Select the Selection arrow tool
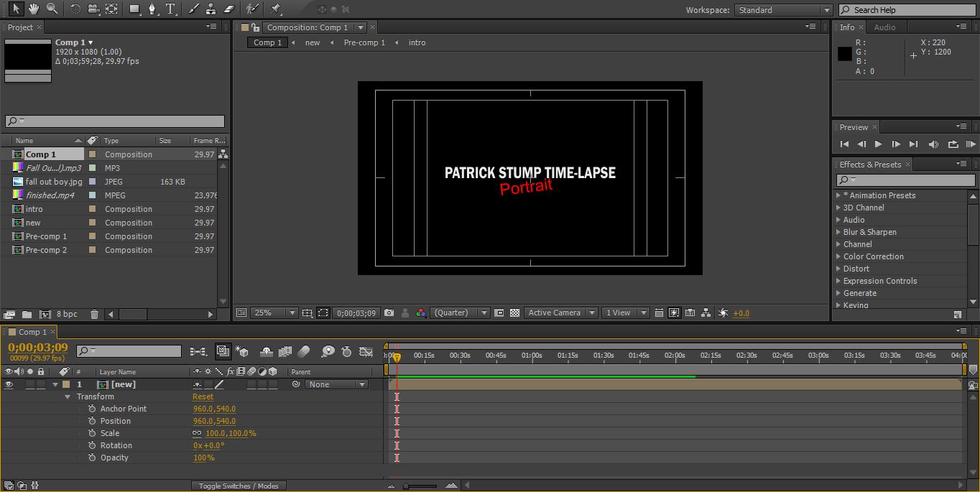 pos(17,9)
